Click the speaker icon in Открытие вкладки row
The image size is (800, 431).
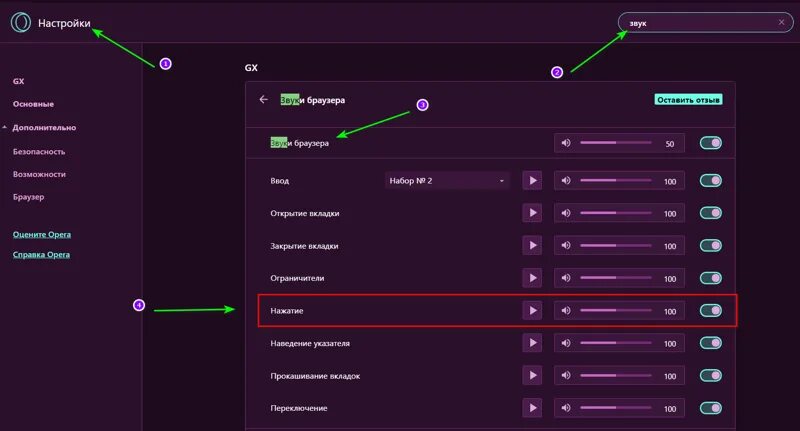(566, 213)
